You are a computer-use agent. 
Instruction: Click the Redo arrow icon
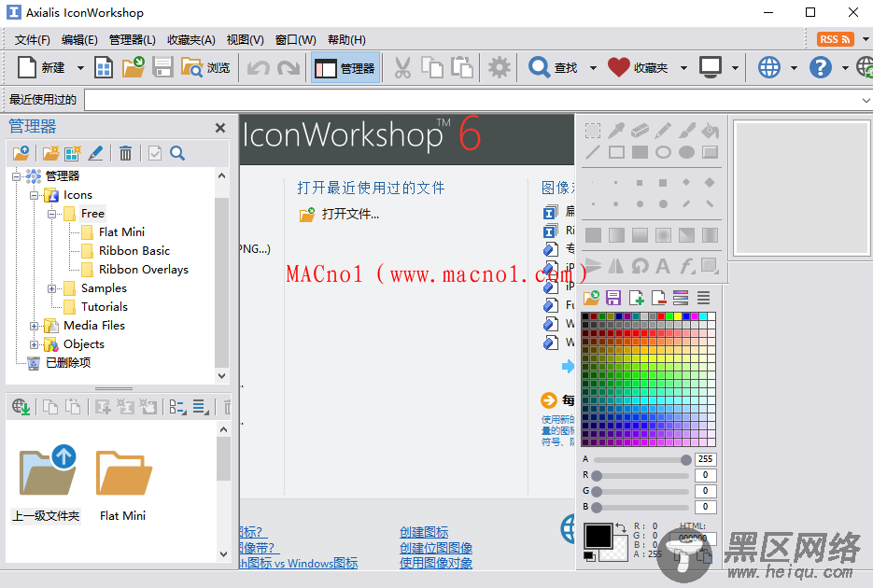pyautogui.click(x=289, y=68)
